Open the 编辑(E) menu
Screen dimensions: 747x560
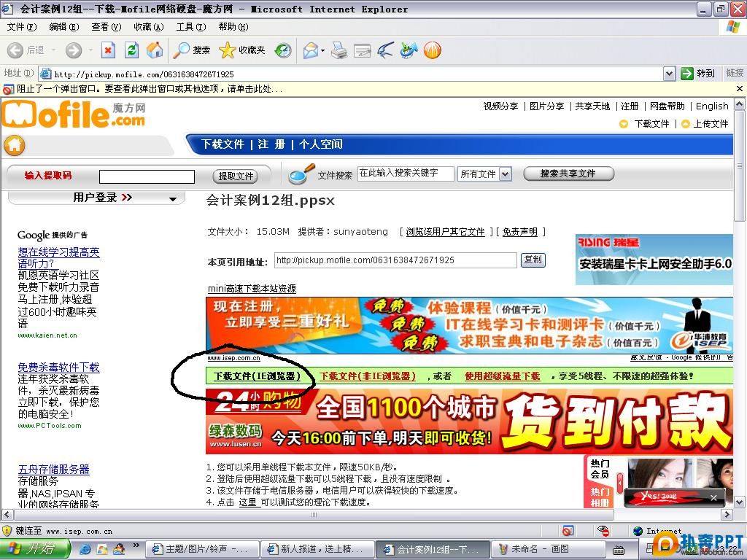click(x=64, y=27)
